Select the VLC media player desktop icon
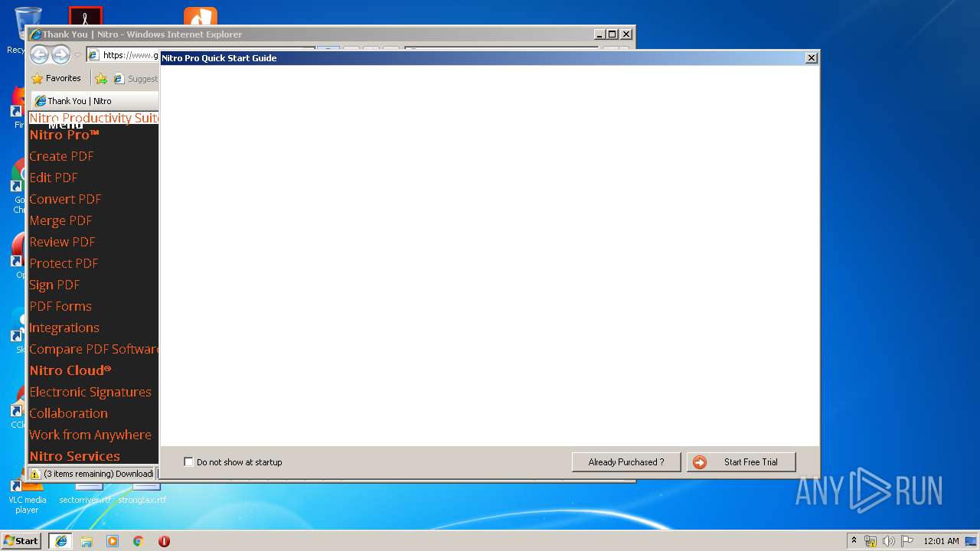The image size is (980, 551). click(27, 495)
